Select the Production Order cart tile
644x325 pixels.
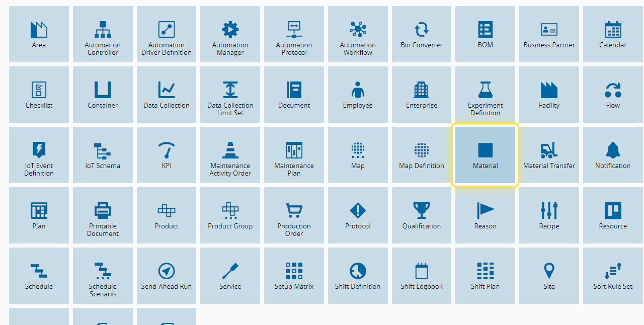click(x=294, y=215)
